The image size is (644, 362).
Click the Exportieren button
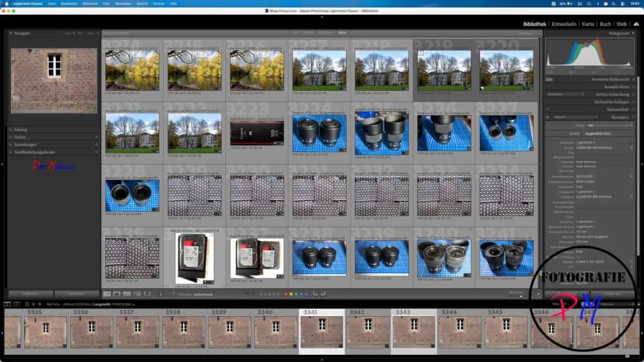pyautogui.click(x=75, y=294)
